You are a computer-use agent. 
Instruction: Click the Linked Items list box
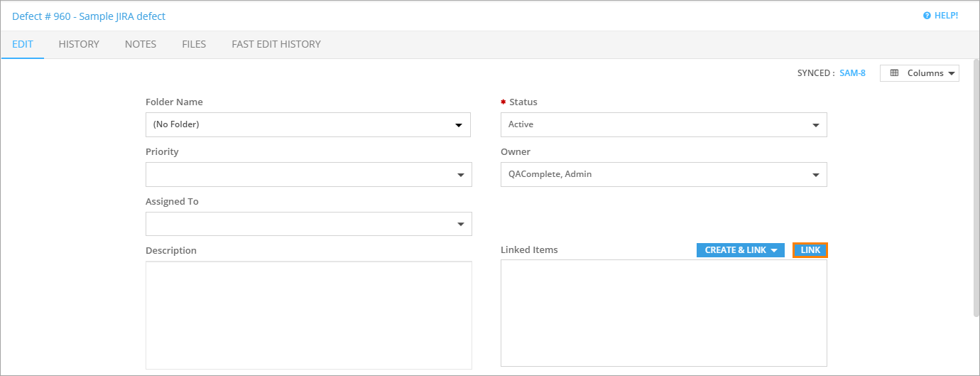click(663, 313)
